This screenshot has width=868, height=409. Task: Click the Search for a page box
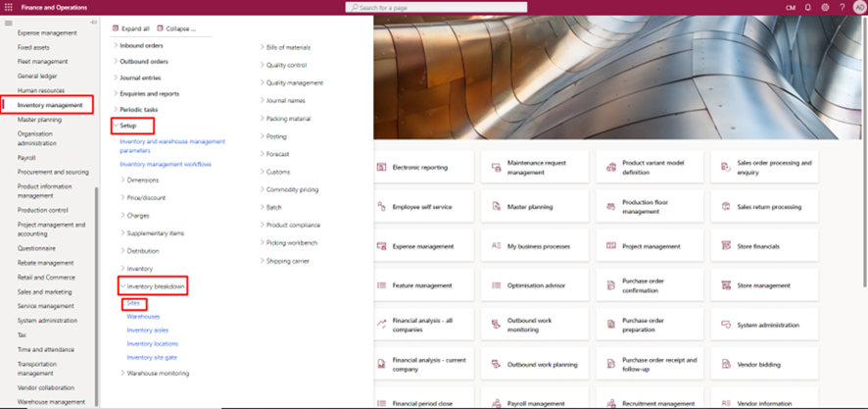pos(436,7)
